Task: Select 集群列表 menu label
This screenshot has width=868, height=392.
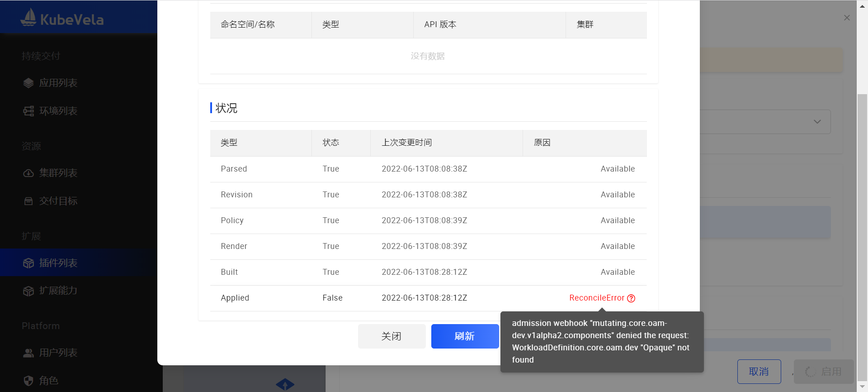Action: click(58, 173)
